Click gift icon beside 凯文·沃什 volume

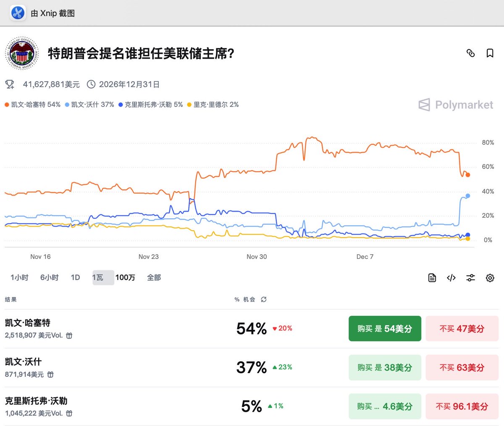(50, 374)
